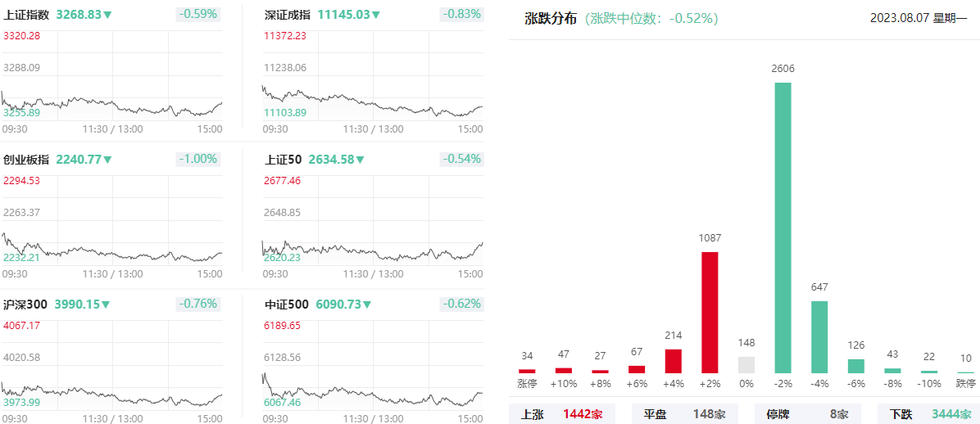This screenshot has height=424, width=980.
Task: Click the red +2% bar showing 1087
Action: (x=710, y=313)
